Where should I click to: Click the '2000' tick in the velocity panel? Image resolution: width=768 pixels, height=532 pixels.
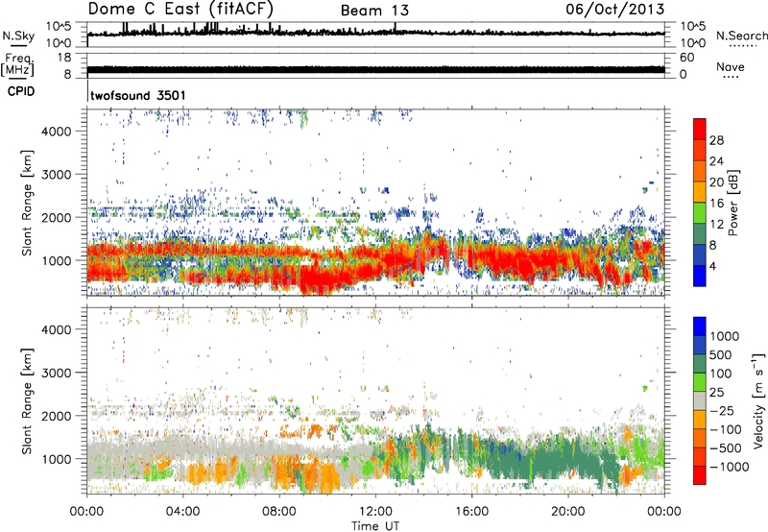(x=56, y=416)
